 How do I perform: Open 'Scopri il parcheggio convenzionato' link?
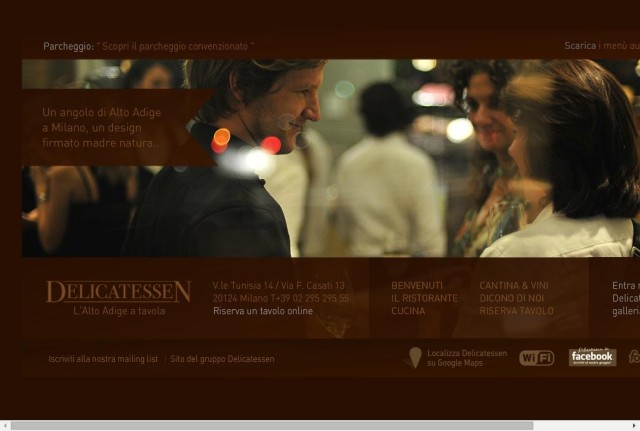point(176,46)
